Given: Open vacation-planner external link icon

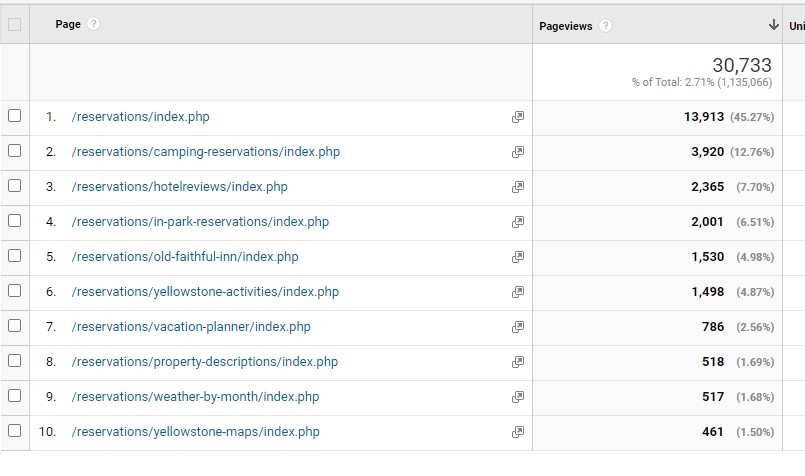Looking at the screenshot, I should point(517,327).
